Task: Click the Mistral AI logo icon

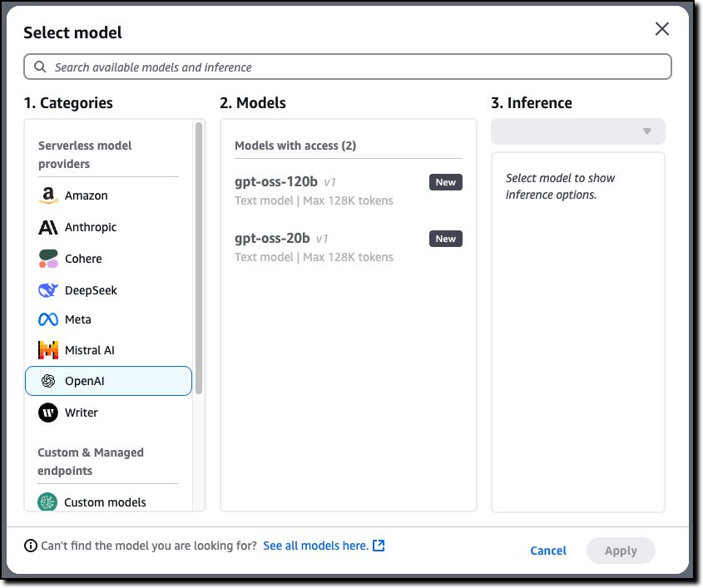Action: point(48,350)
